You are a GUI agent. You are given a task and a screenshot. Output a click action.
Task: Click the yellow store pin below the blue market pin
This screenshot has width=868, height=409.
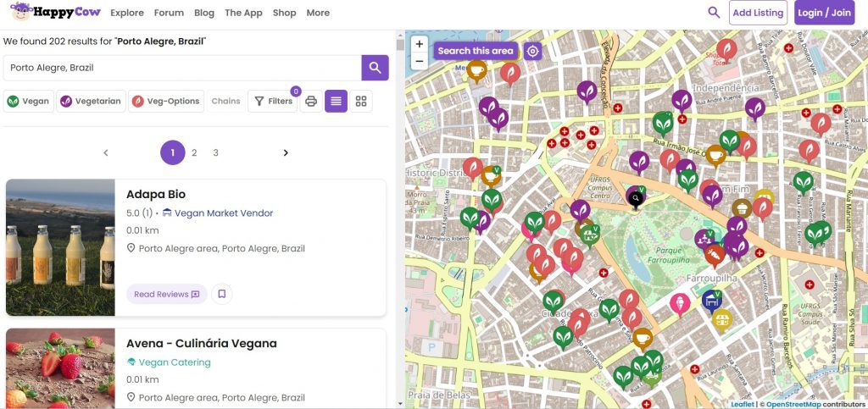[721, 318]
